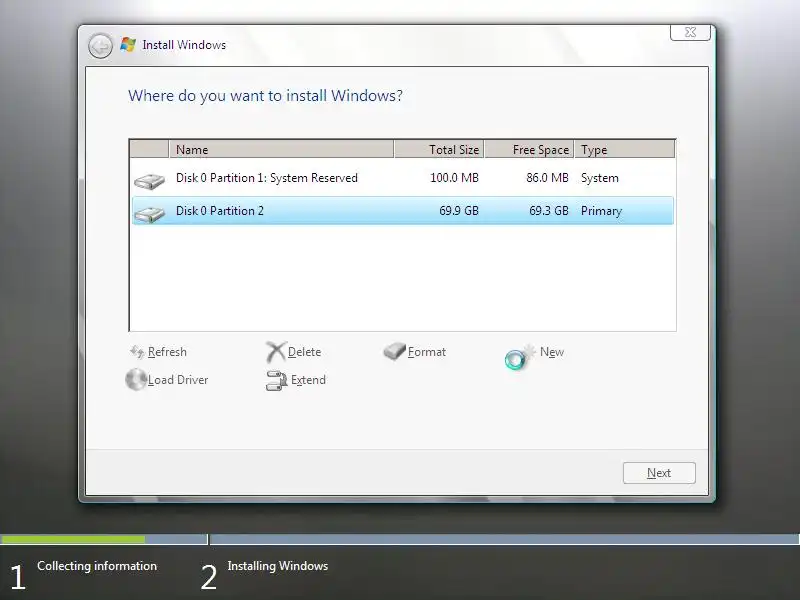800x600 pixels.
Task: Choose the New link
Action: pyautogui.click(x=552, y=352)
